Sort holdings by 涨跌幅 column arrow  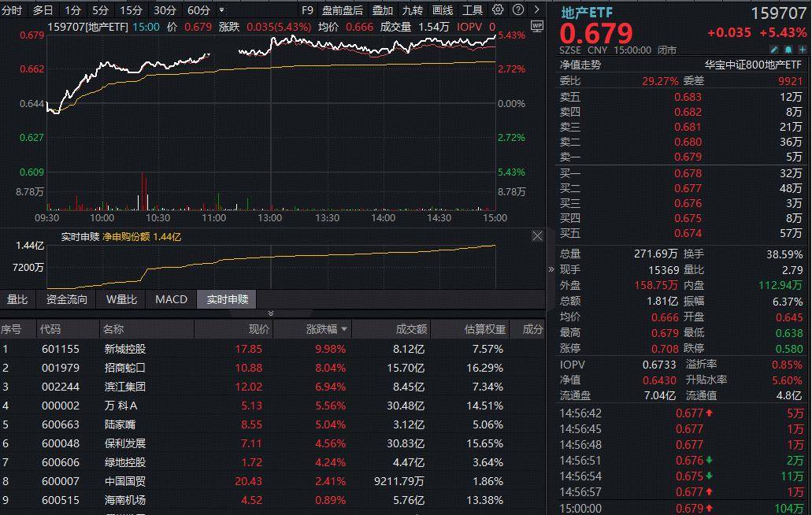coord(344,329)
